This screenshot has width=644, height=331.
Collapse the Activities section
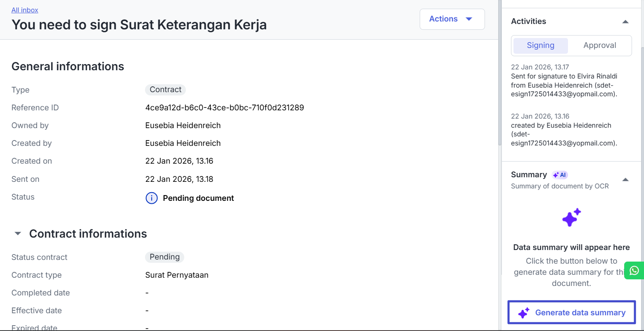pos(625,21)
